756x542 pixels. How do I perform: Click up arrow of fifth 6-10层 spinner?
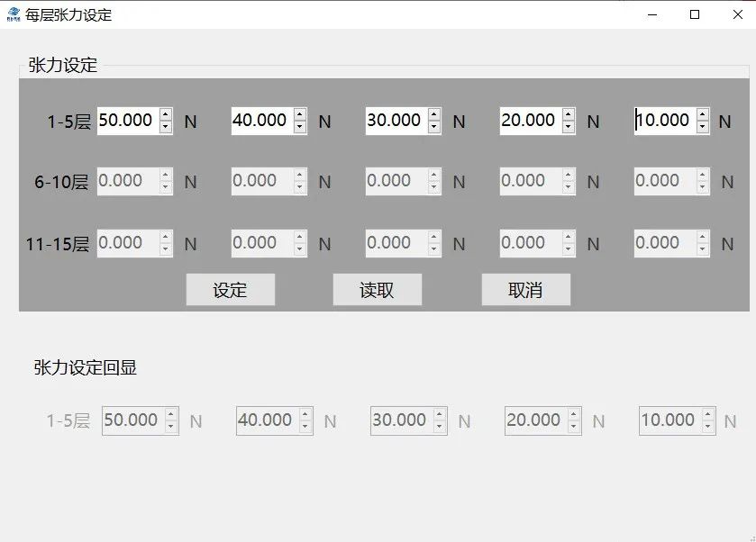(x=703, y=175)
